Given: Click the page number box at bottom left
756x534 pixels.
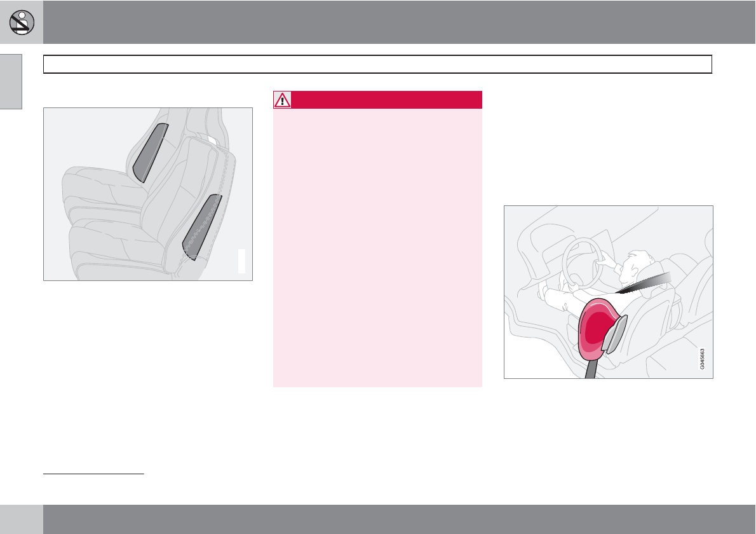Looking at the screenshot, I should pos(21,519).
